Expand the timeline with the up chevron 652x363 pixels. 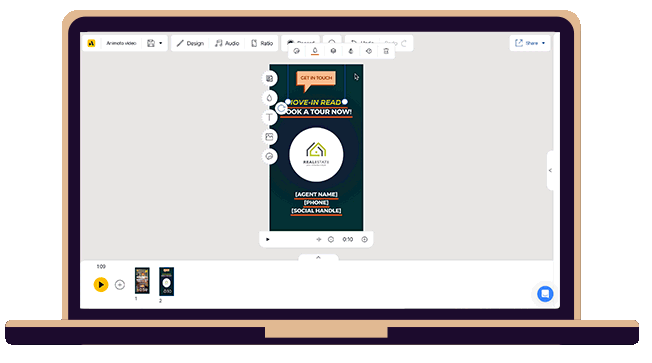[x=319, y=258]
